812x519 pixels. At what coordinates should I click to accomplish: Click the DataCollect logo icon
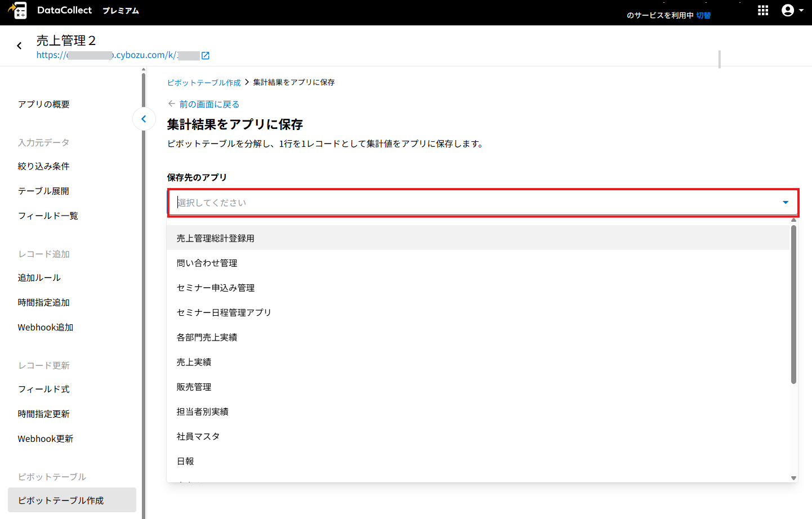tap(18, 11)
